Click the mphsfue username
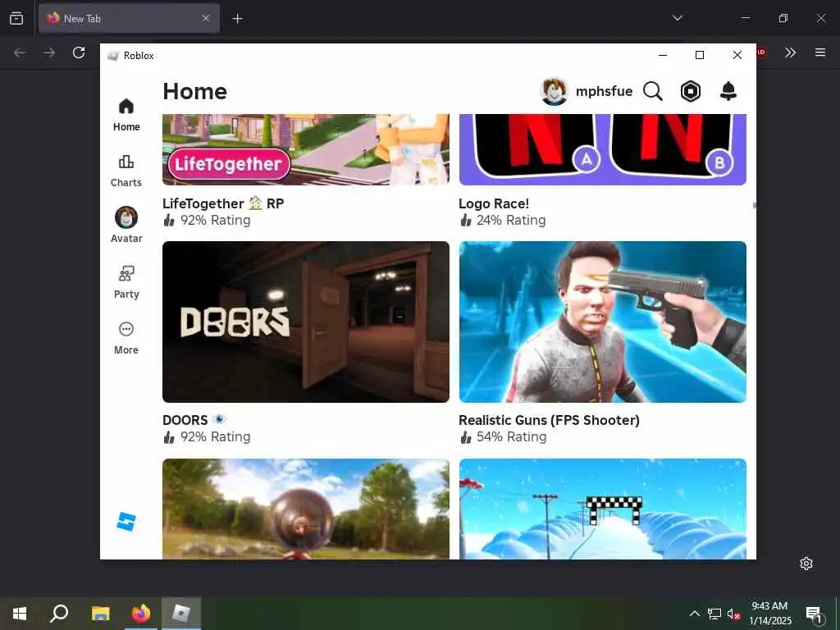The width and height of the screenshot is (840, 630). tap(604, 92)
